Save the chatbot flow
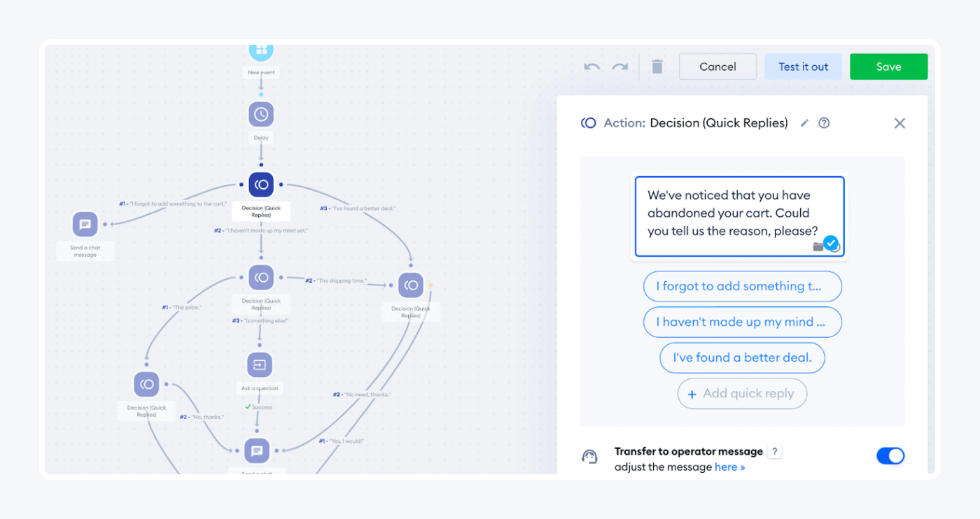This screenshot has width=980, height=519. click(888, 66)
